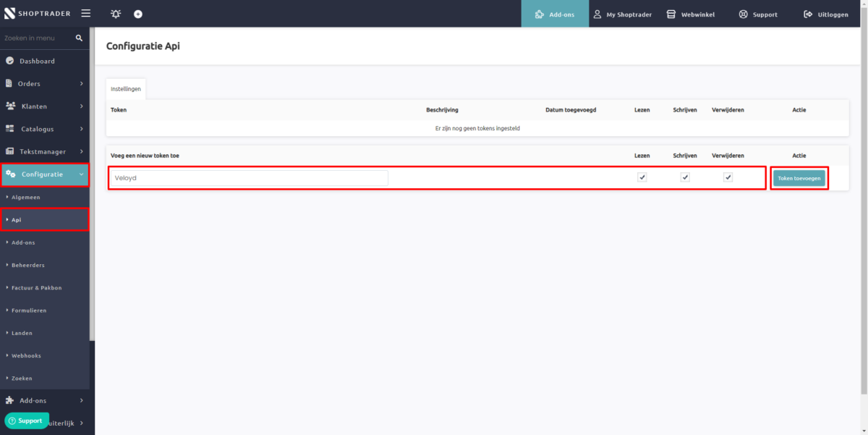Screen dimensions: 868x435
Task: Open the Support header link
Action: [x=758, y=14]
